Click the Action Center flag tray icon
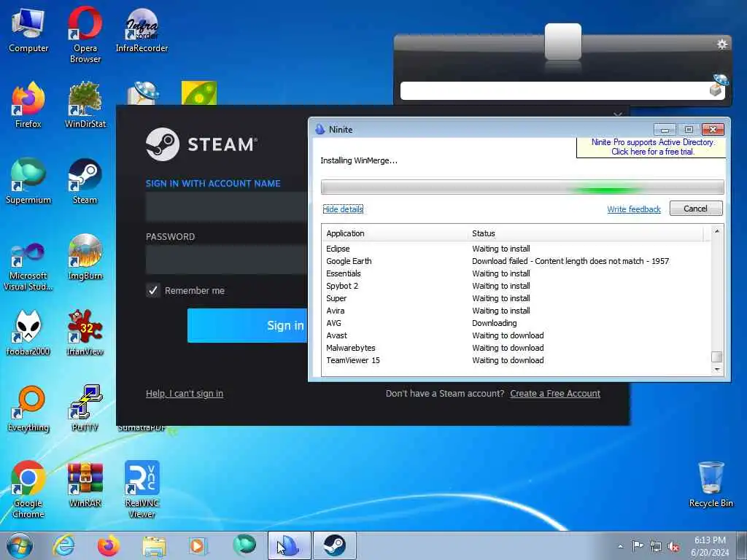The width and height of the screenshot is (747, 560). tap(637, 546)
